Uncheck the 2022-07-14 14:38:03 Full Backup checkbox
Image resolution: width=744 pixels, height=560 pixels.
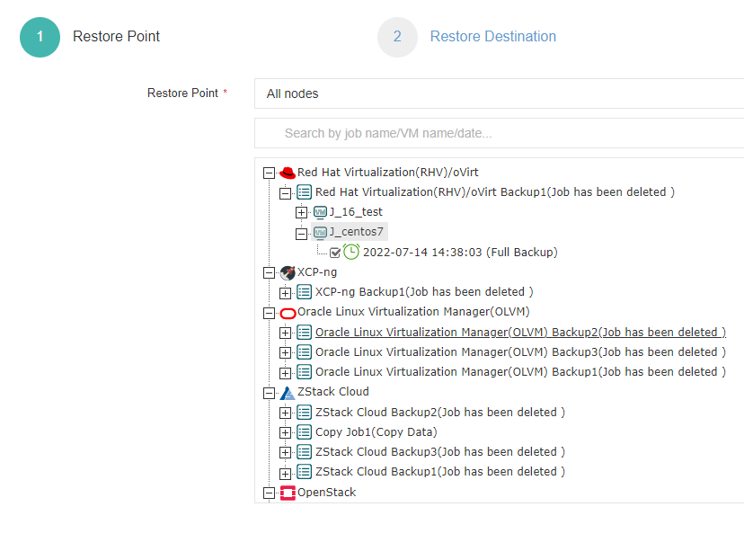(335, 253)
